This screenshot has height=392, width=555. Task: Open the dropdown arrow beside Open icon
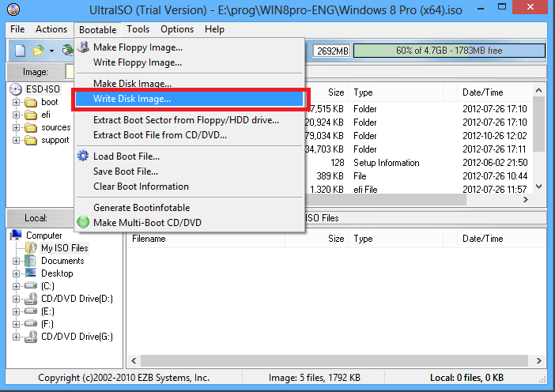[x=51, y=51]
